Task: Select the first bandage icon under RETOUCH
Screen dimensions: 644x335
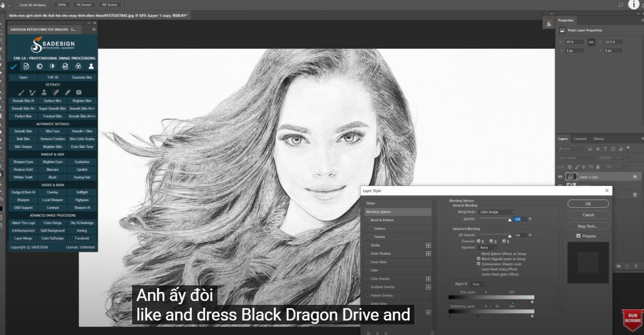Action: pyautogui.click(x=55, y=93)
